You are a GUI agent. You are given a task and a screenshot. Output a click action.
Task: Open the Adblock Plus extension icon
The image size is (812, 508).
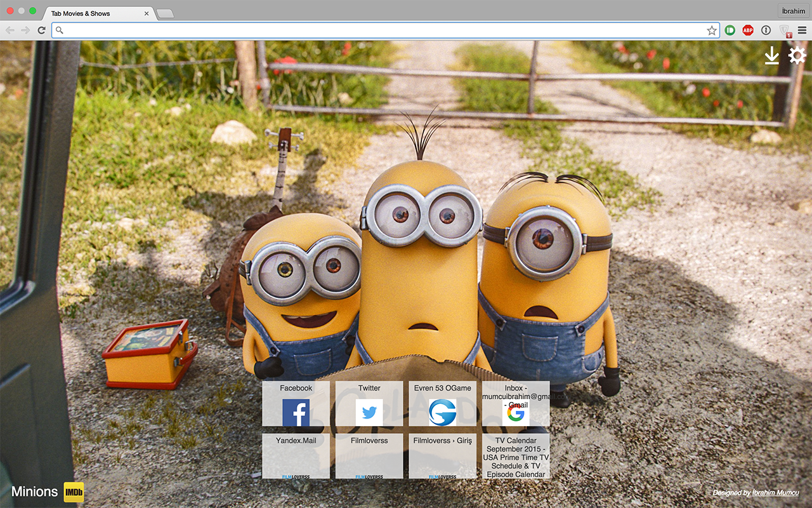click(748, 30)
